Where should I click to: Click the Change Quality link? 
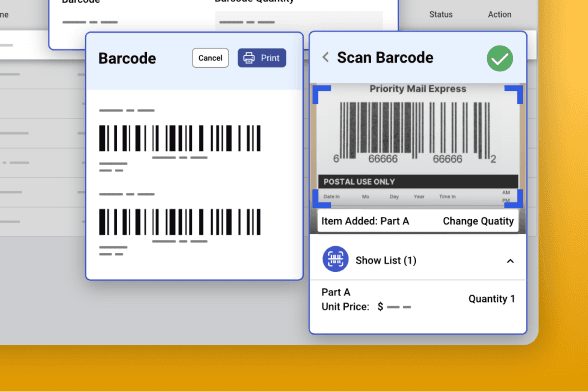pos(478,221)
